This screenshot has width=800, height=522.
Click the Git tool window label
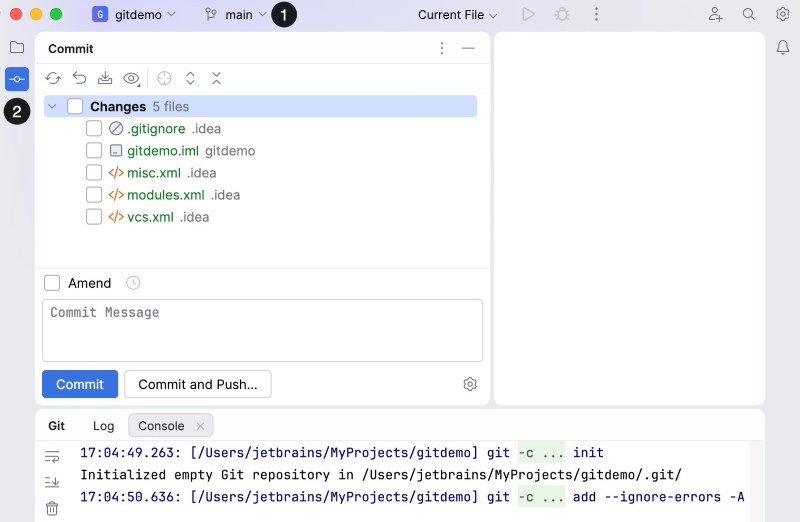click(x=57, y=426)
